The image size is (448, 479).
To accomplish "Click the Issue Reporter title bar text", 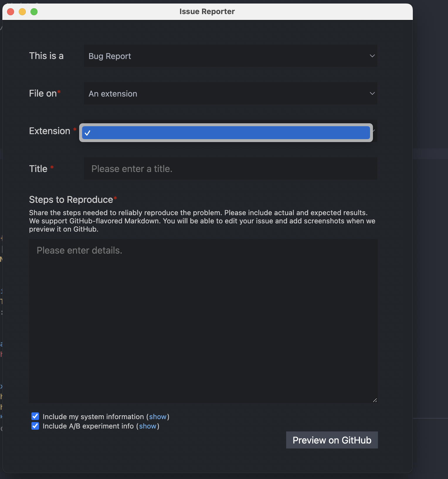I will [207, 11].
